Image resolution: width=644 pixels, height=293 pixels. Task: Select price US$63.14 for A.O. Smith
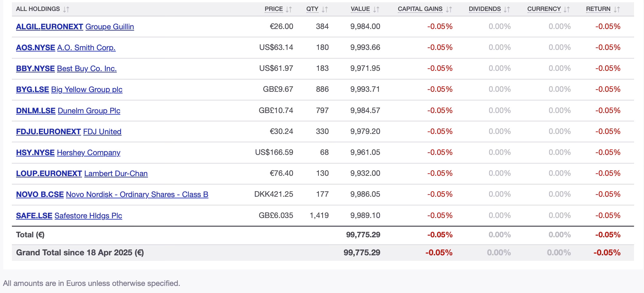point(276,47)
